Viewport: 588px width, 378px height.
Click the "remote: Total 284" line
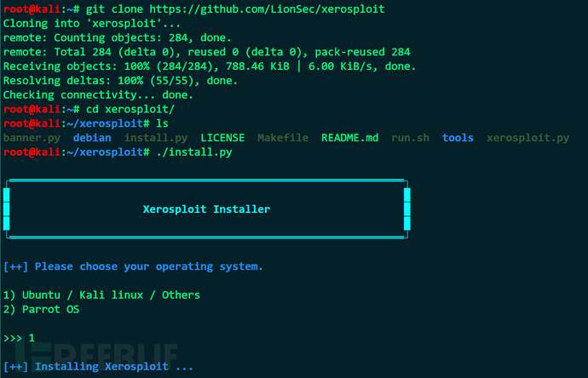206,52
